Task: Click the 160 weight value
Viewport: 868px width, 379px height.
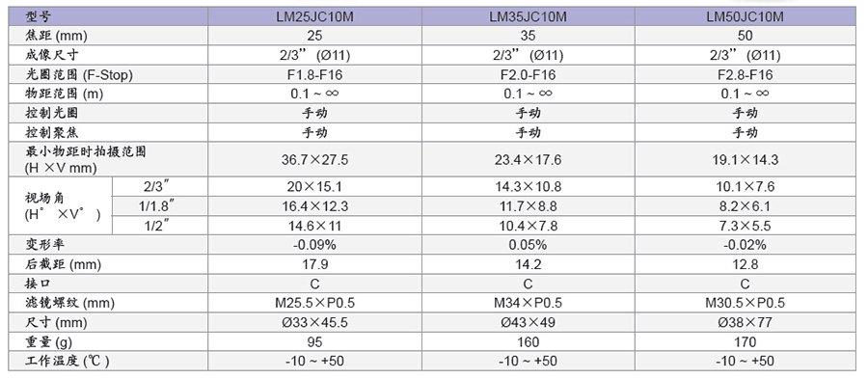Action: point(529,342)
